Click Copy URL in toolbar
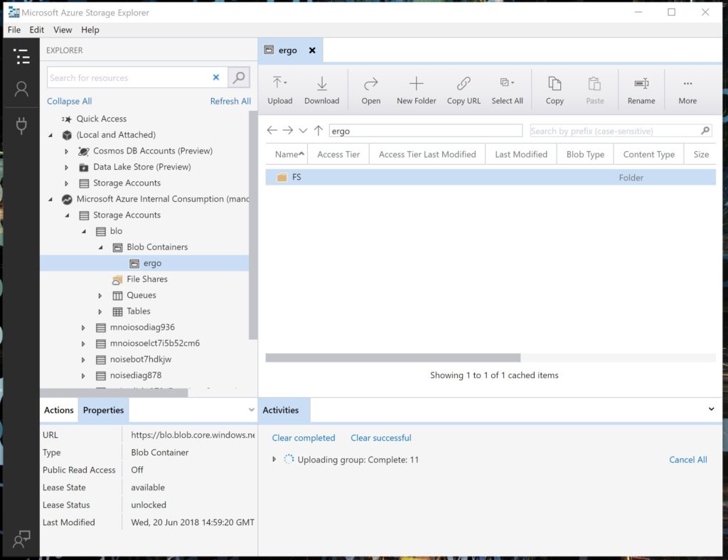The image size is (728, 560). tap(464, 90)
